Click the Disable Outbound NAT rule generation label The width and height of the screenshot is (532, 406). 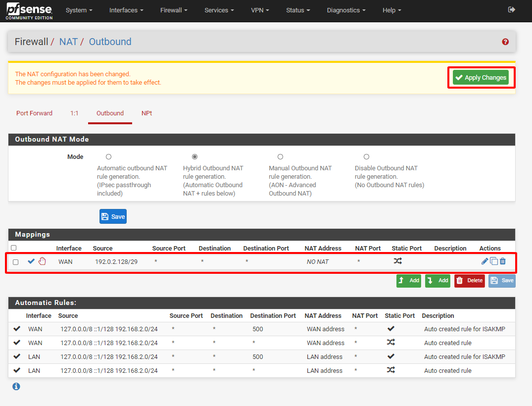pyautogui.click(x=389, y=177)
